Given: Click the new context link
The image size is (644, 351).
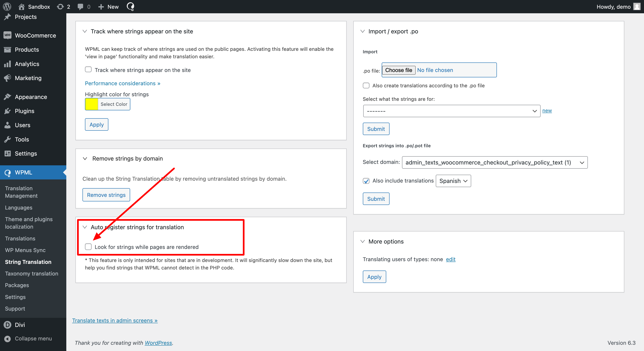Looking at the screenshot, I should (547, 110).
